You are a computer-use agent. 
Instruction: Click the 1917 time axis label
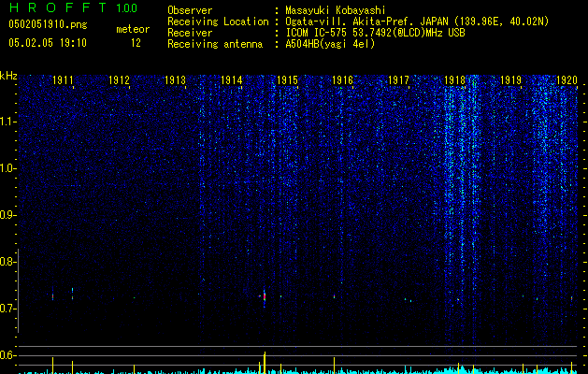(398, 80)
